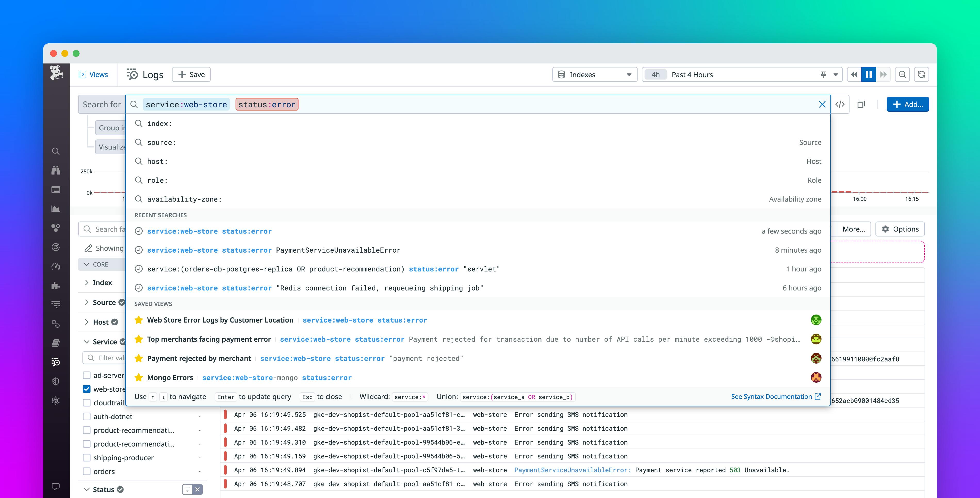980x498 pixels.
Task: Pause the live tail playback
Action: click(869, 74)
